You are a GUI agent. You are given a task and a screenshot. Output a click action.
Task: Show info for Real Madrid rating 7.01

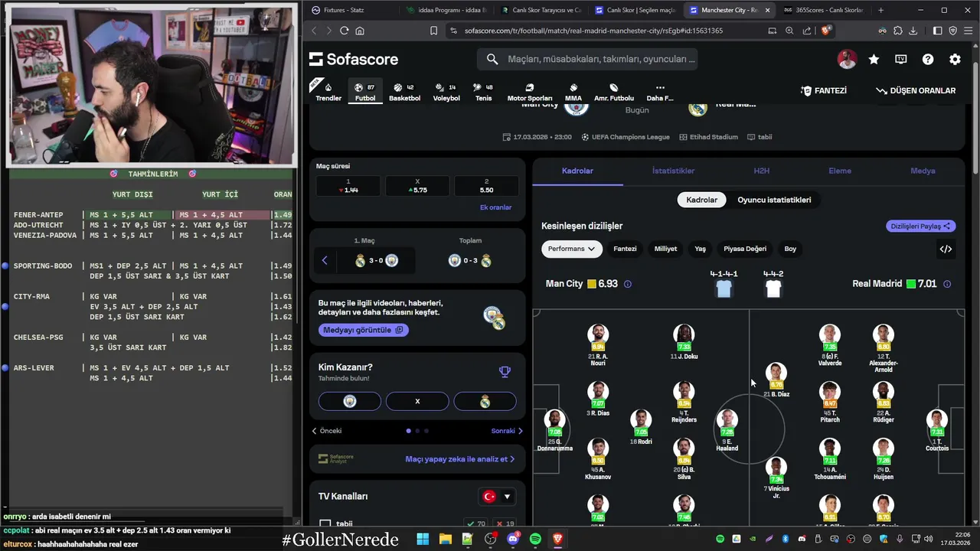point(947,284)
